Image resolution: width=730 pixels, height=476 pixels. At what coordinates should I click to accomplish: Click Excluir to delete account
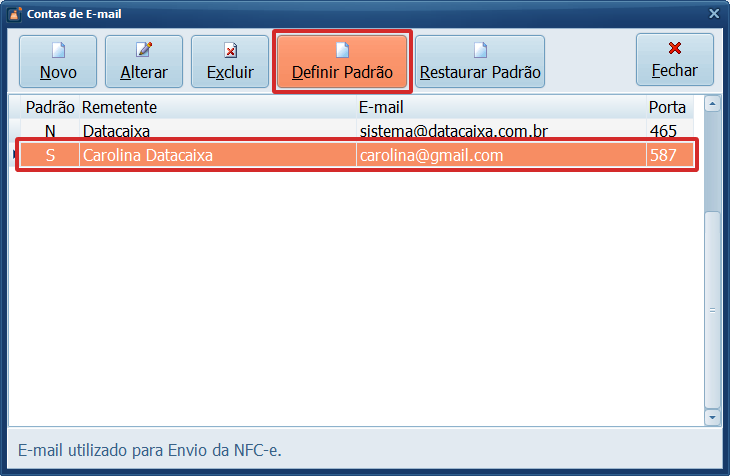point(230,61)
